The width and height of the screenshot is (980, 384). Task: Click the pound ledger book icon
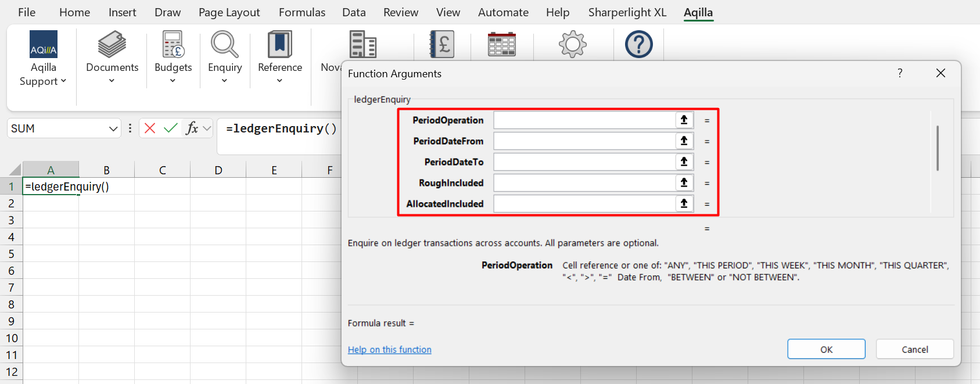point(441,45)
